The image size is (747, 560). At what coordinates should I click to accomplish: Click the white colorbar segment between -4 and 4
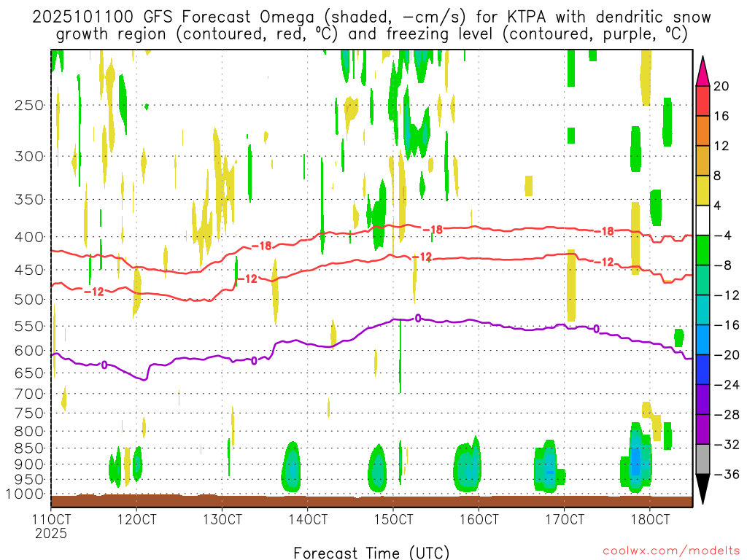click(x=703, y=220)
